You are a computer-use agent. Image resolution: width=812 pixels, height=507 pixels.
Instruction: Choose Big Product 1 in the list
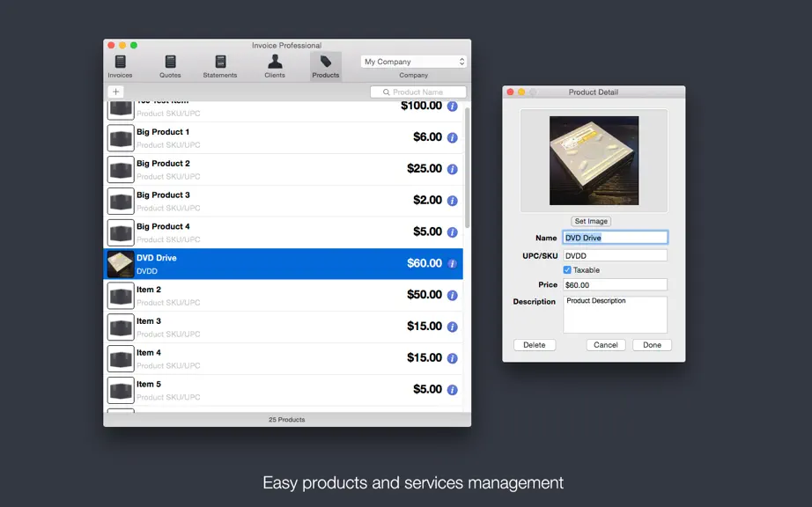(x=283, y=137)
